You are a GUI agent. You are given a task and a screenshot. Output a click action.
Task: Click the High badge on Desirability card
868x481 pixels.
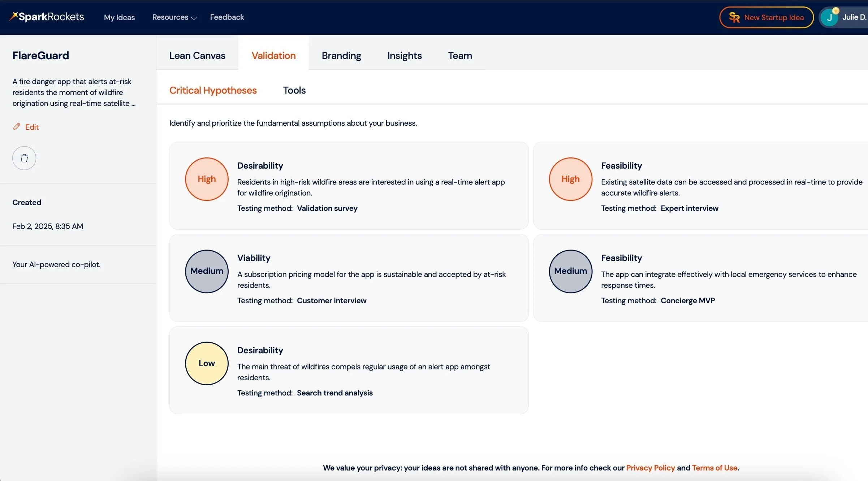click(207, 179)
